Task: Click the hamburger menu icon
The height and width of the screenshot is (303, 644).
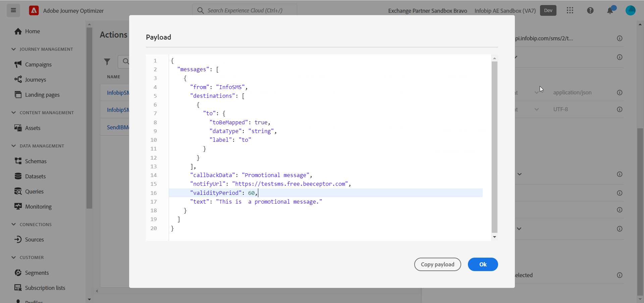Action: pyautogui.click(x=13, y=10)
